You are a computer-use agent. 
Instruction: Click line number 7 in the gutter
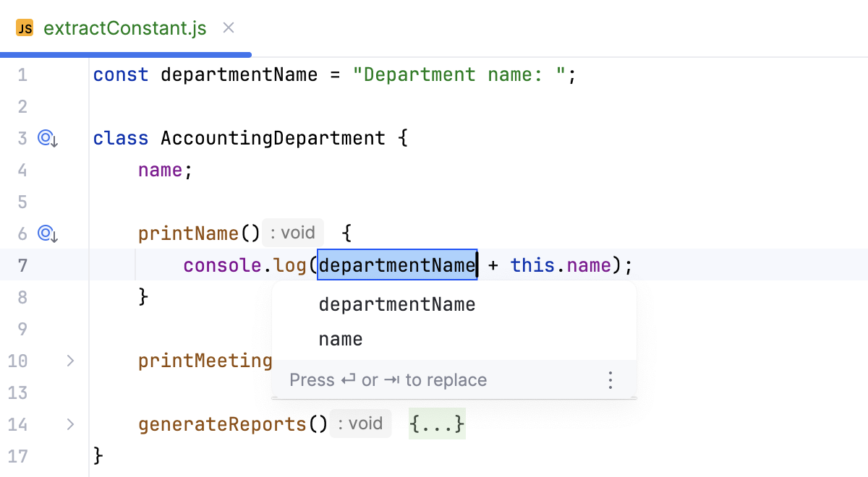[22, 265]
